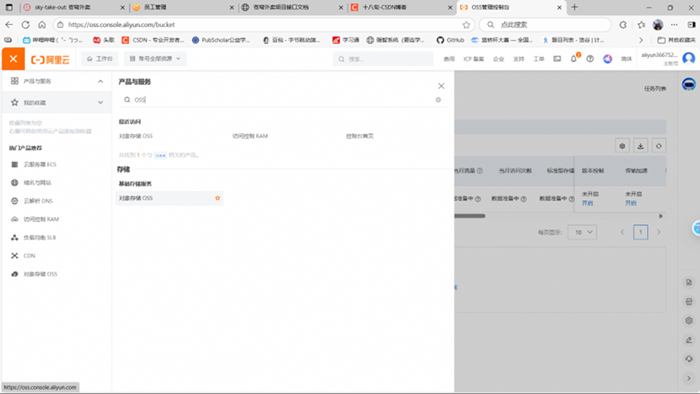Screen dimensions: 700x394
Task: Switch to sky-take-out browser tab
Action: tap(74, 7)
